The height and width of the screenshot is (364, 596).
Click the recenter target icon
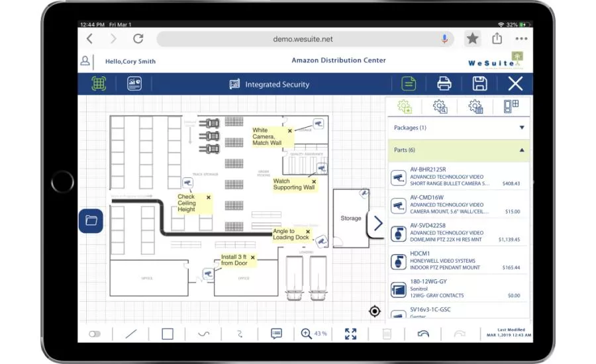tap(375, 311)
